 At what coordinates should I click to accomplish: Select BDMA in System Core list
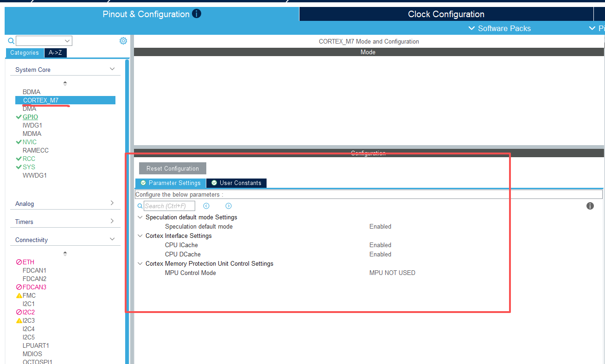[32, 92]
